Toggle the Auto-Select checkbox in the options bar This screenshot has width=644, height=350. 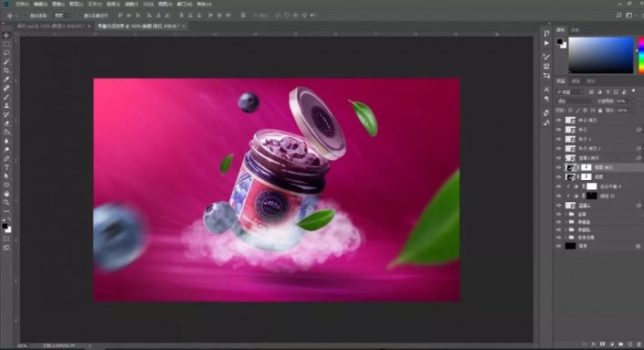[x=26, y=16]
